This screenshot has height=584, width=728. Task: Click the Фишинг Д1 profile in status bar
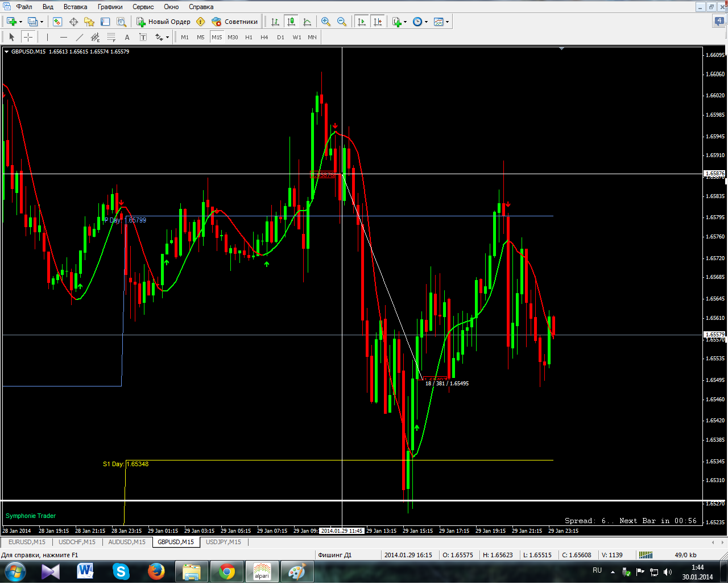tap(335, 555)
